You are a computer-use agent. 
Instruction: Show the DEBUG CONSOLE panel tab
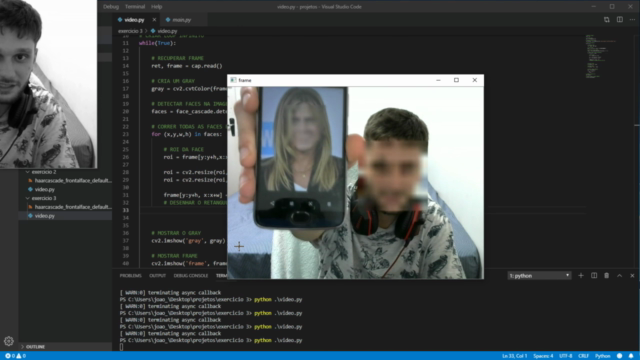(x=191, y=276)
